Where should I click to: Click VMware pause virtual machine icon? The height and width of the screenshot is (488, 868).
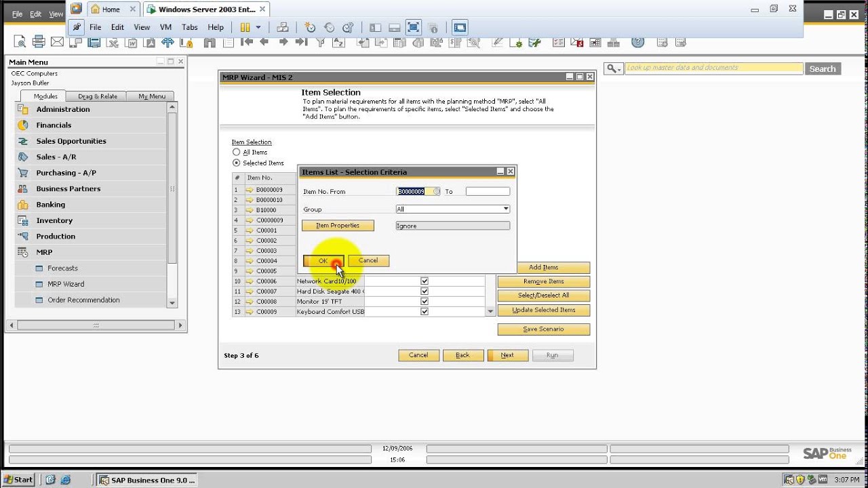(x=244, y=28)
